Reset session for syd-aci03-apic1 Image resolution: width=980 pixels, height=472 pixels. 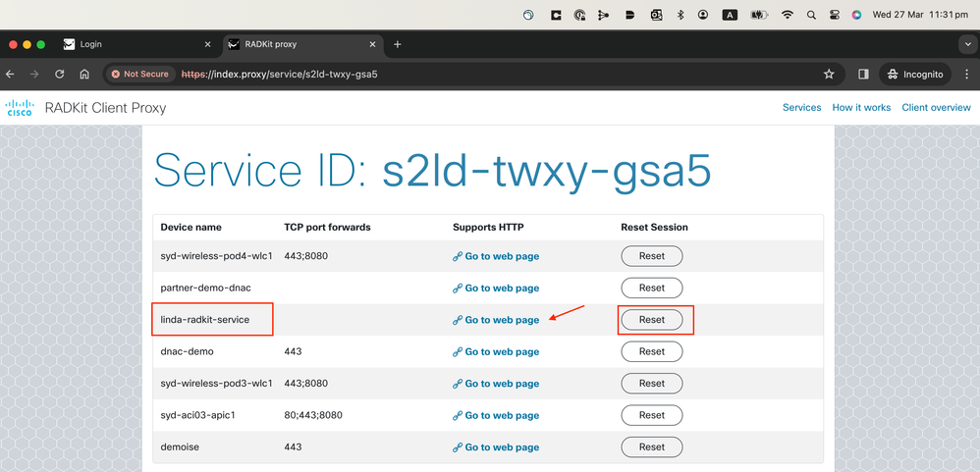click(x=651, y=415)
